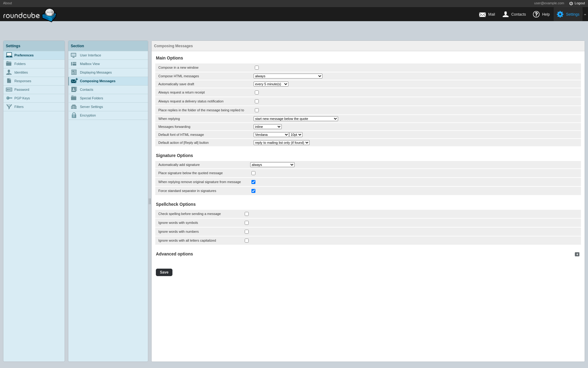Click the Contacts section address book icon
This screenshot has height=368, width=588.
(74, 90)
